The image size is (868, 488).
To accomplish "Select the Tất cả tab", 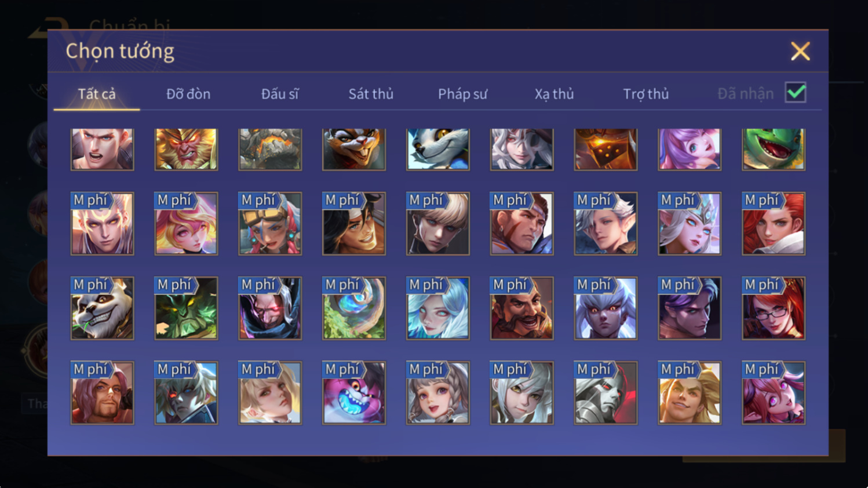I will tap(97, 94).
